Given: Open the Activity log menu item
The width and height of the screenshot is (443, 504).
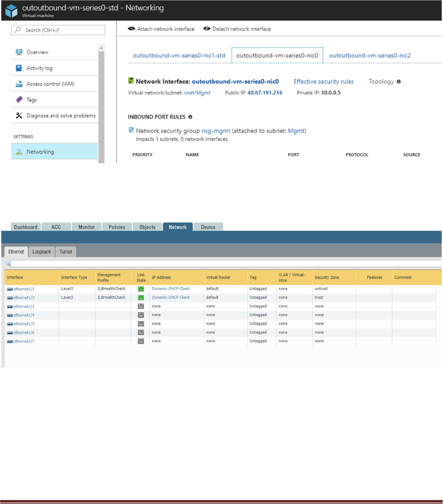Looking at the screenshot, I should click(55, 68).
